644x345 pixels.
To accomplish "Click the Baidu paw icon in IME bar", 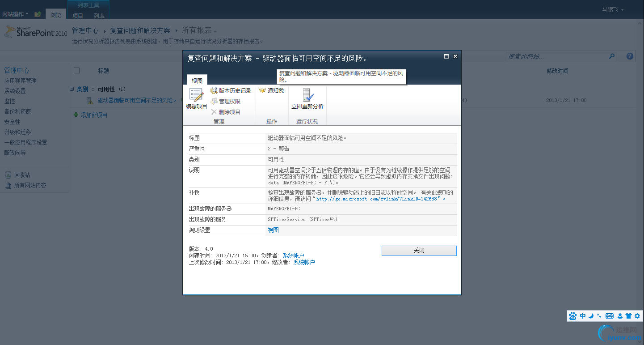I will (573, 316).
